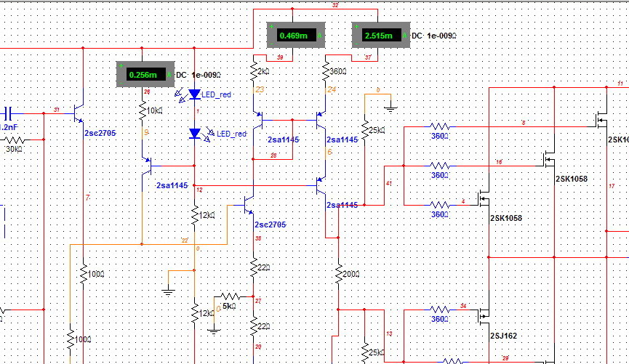Viewport: 629px width, 364px height.
Task: Click the net label 17
Action: tap(612, 186)
